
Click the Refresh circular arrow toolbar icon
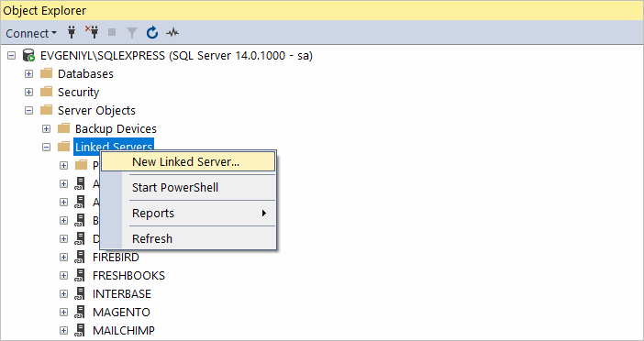[x=152, y=32]
